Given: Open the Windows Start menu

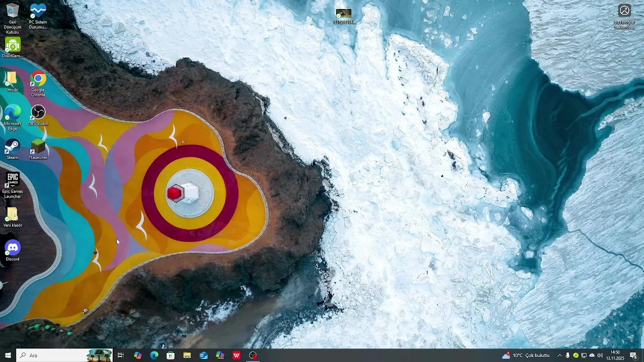Looking at the screenshot, I should 8,355.
